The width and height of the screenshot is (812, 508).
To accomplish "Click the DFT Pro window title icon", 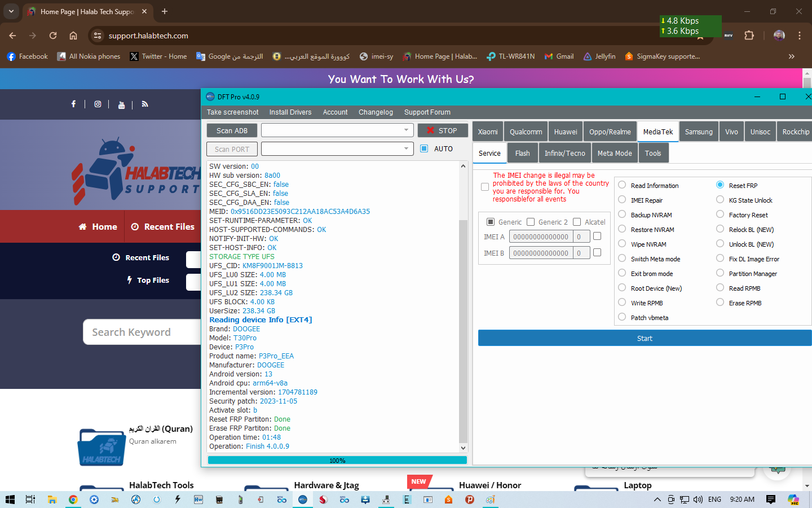I will (x=210, y=97).
